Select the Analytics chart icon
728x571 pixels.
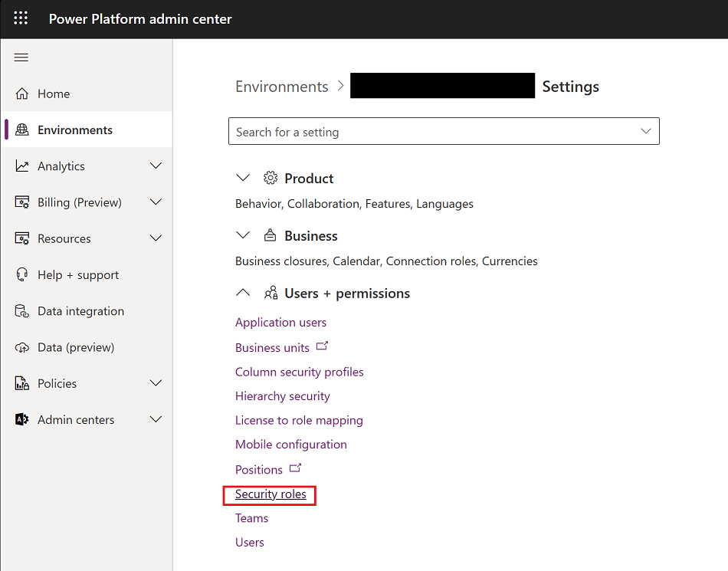pos(21,166)
